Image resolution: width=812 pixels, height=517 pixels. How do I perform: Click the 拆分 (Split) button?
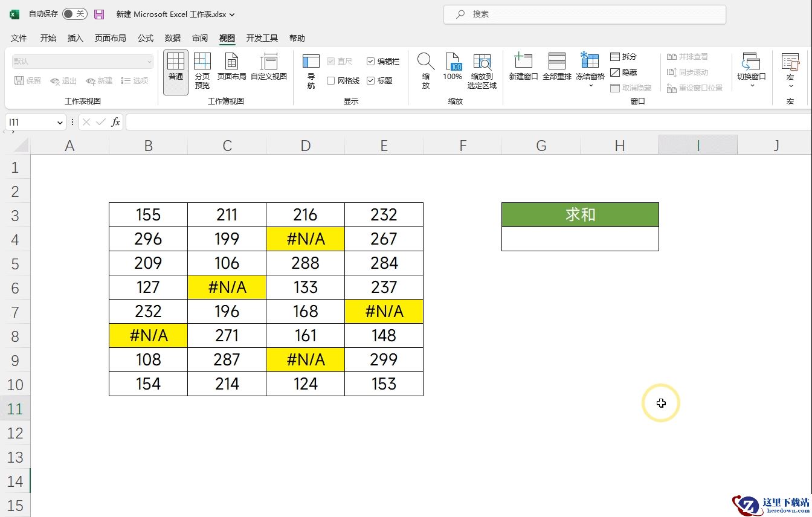[x=623, y=57]
